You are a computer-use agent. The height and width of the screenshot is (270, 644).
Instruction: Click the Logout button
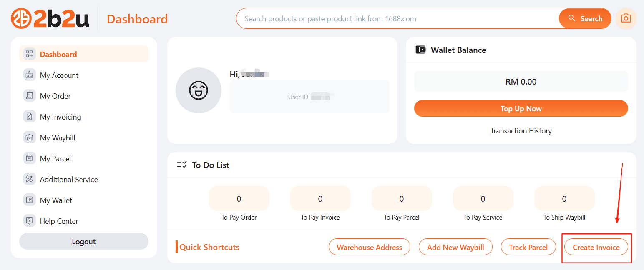tap(83, 242)
